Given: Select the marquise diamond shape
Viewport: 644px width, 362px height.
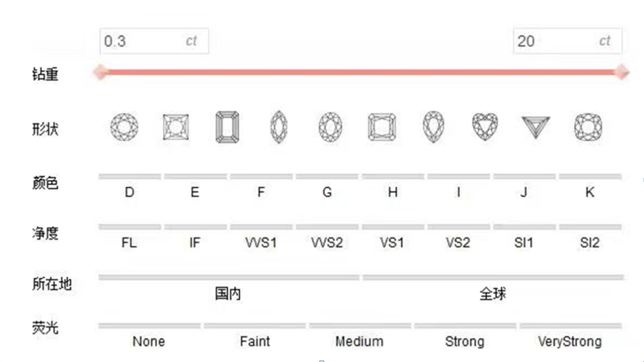Looking at the screenshot, I should pos(279,127).
